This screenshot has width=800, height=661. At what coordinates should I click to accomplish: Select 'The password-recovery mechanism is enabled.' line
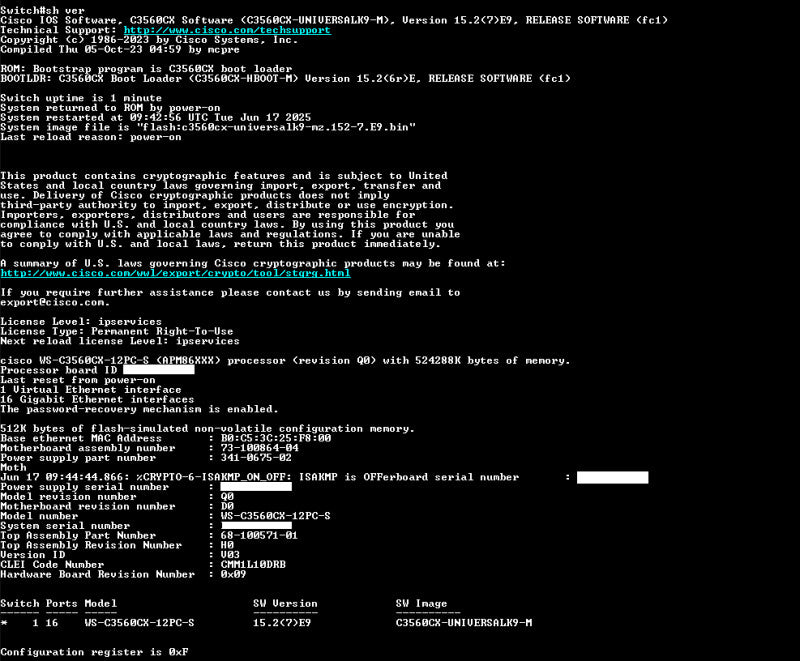pyautogui.click(x=139, y=409)
